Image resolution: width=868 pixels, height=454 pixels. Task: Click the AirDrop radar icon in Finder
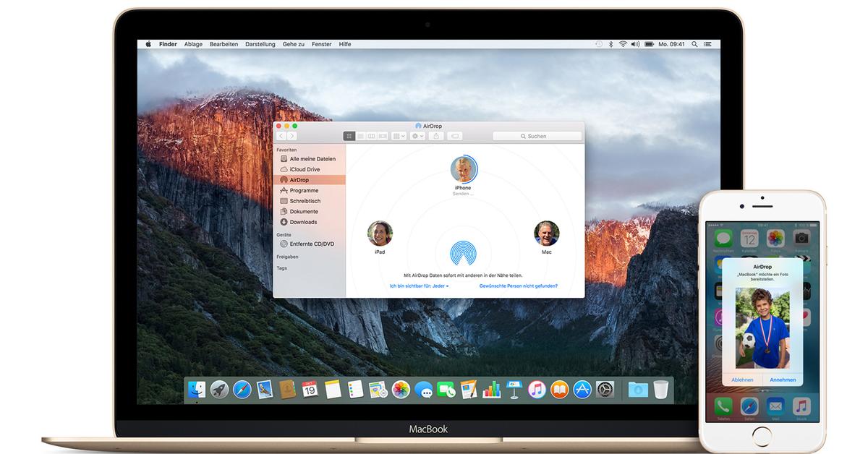pyautogui.click(x=463, y=254)
